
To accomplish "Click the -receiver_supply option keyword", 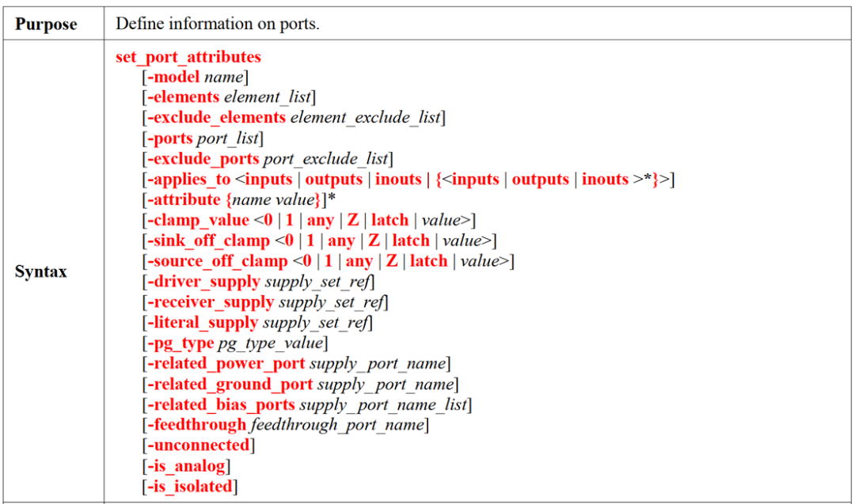I will point(211,302).
